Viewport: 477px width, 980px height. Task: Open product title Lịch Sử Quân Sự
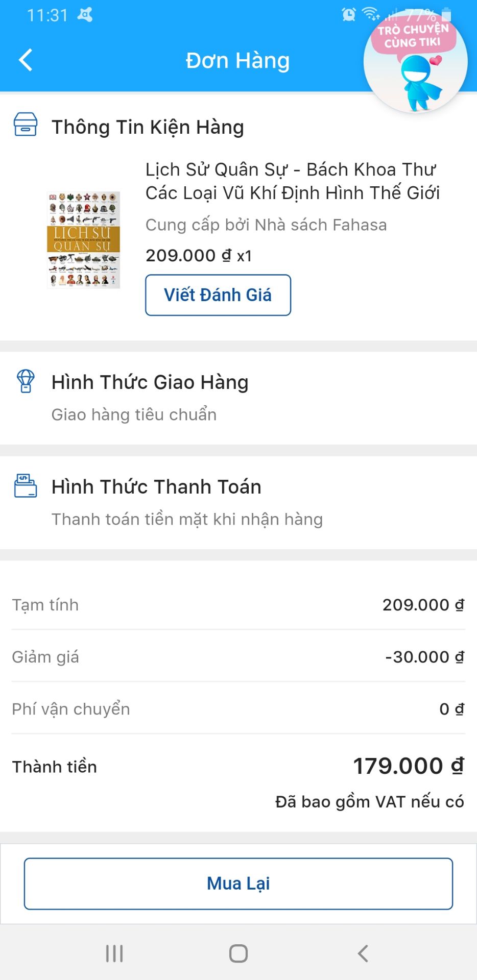pyautogui.click(x=293, y=181)
